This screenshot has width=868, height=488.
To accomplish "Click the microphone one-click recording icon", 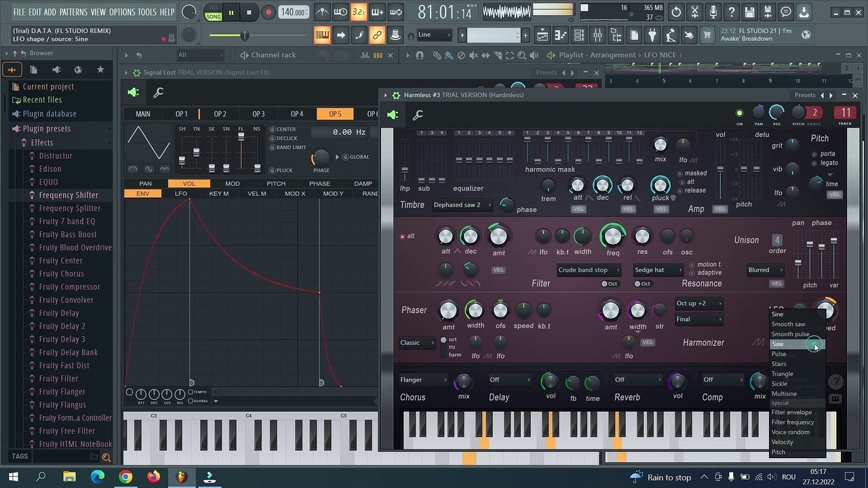I will tap(713, 12).
